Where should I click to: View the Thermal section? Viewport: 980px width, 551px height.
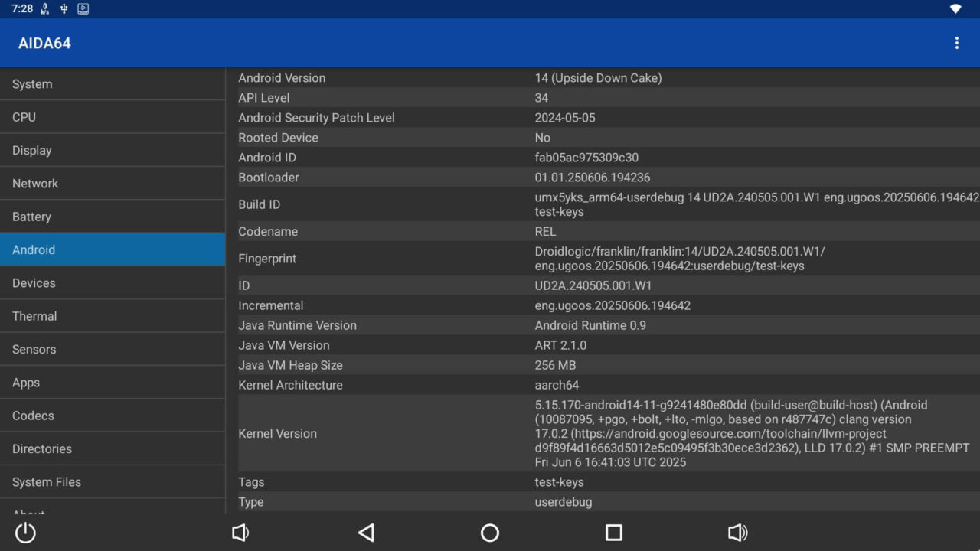click(113, 316)
